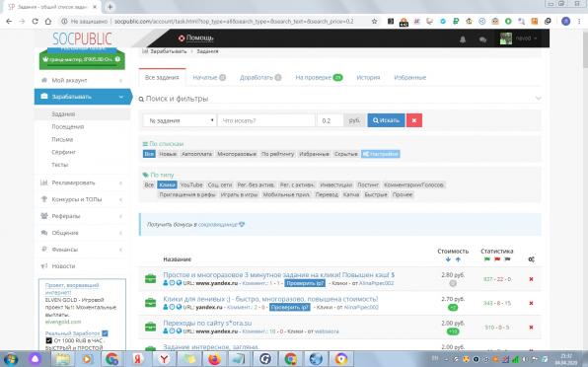Expand Мой аккаунт sidebar menu
This screenshot has height=367, width=588.
pyautogui.click(x=82, y=80)
